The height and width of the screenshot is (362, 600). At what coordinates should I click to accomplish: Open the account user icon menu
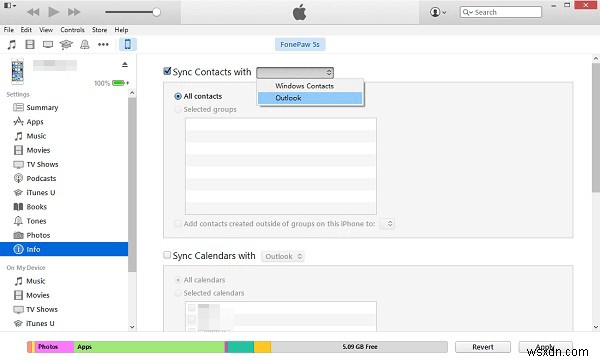[438, 12]
